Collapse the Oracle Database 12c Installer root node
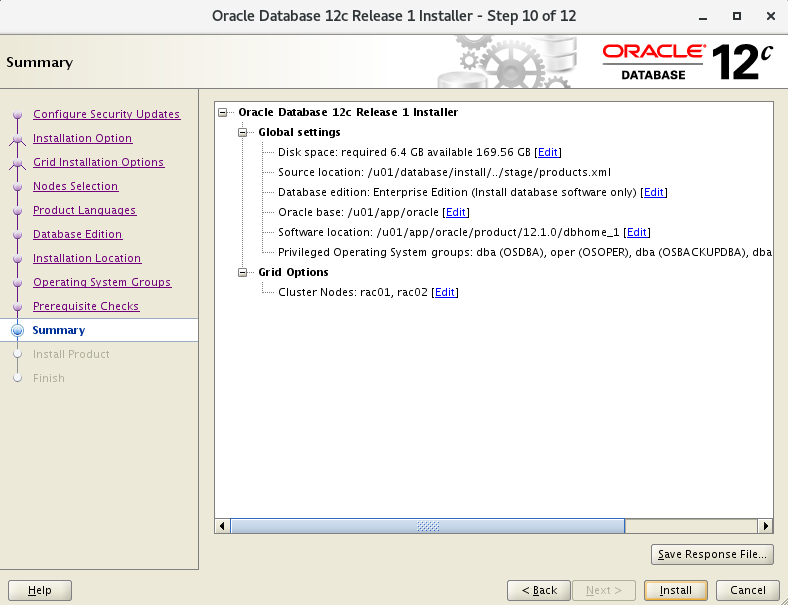This screenshot has width=788, height=605. point(223,113)
